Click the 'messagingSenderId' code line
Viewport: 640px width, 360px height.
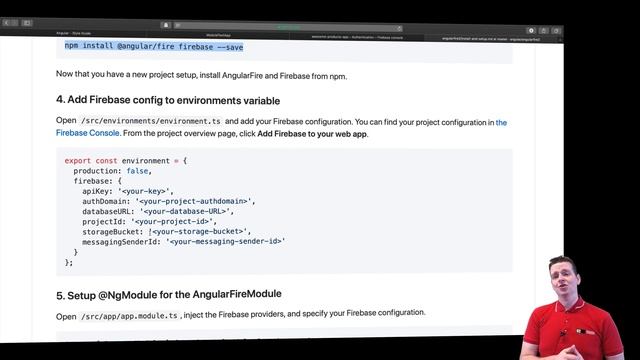coord(184,242)
